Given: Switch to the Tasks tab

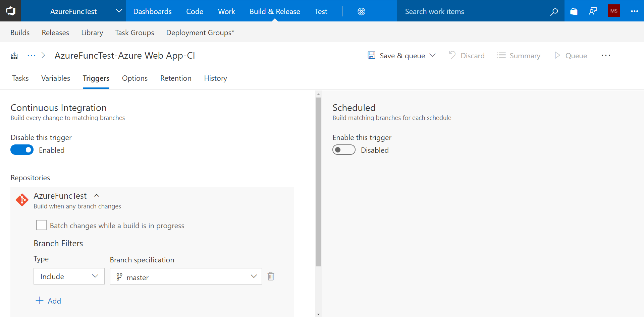Looking at the screenshot, I should (x=20, y=78).
